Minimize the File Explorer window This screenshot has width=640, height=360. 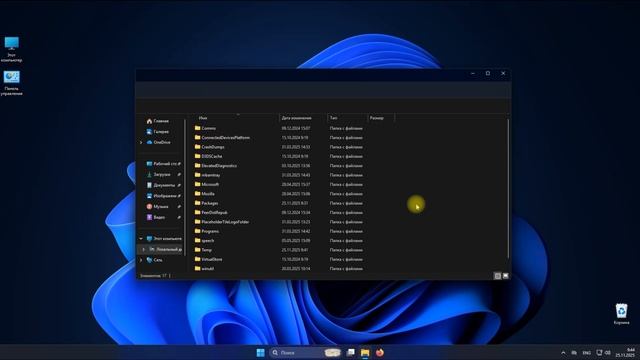[473, 73]
